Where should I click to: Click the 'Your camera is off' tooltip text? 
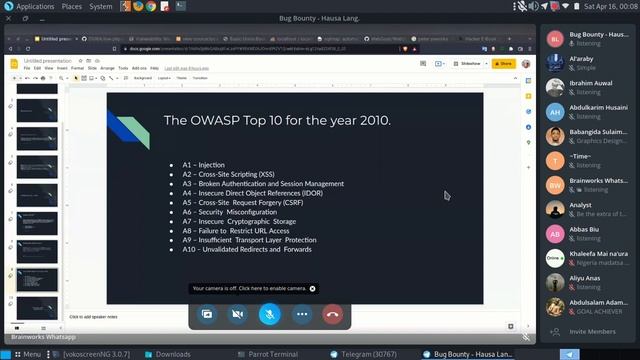249,289
